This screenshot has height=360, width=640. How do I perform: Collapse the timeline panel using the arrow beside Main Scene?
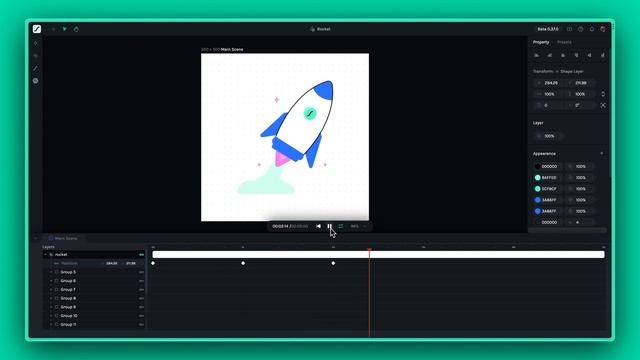point(36,238)
